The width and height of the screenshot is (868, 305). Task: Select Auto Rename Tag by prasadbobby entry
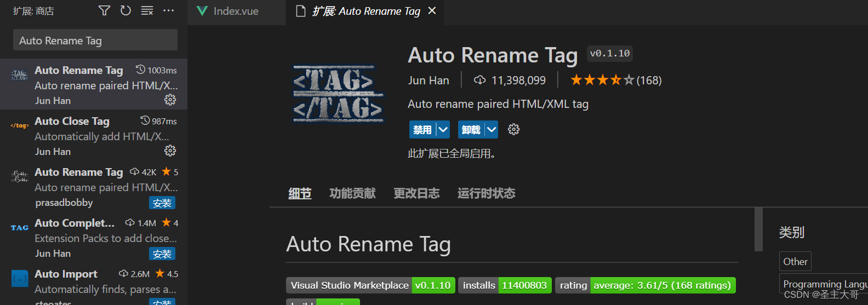coord(94,186)
